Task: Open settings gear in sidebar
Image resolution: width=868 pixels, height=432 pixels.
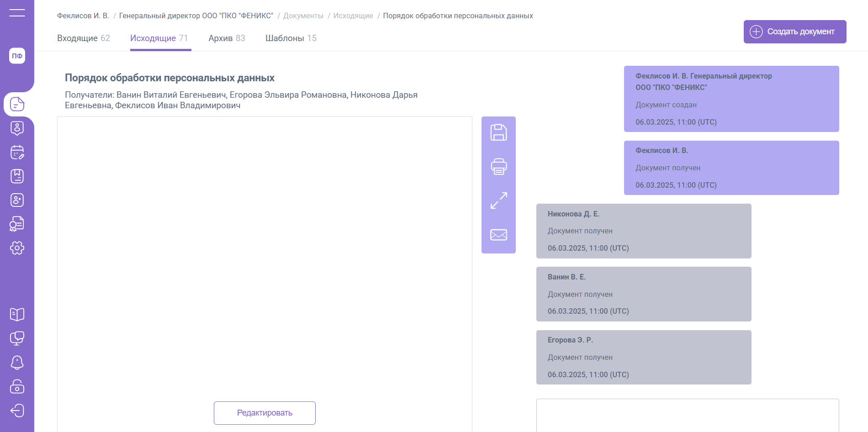Action: pos(17,248)
